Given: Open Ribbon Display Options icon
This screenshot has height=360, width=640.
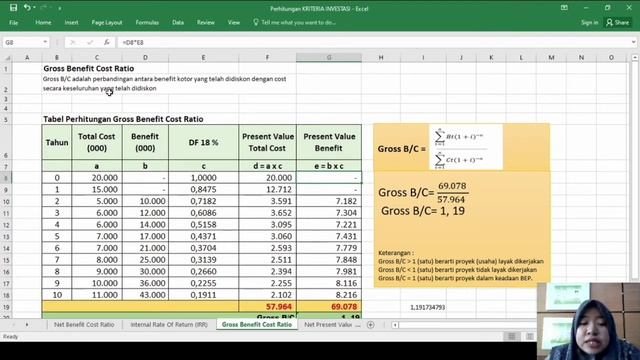Looking at the screenshot, I should click(x=564, y=8).
